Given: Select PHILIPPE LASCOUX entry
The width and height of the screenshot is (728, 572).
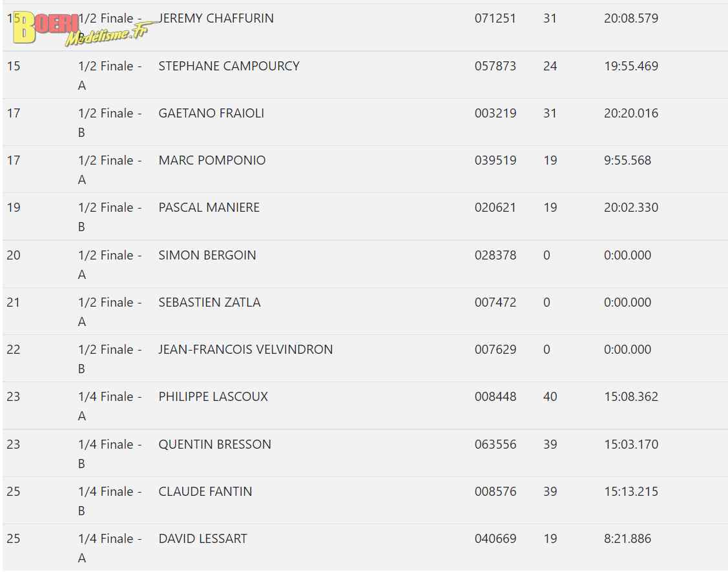Looking at the screenshot, I should click(x=213, y=396).
